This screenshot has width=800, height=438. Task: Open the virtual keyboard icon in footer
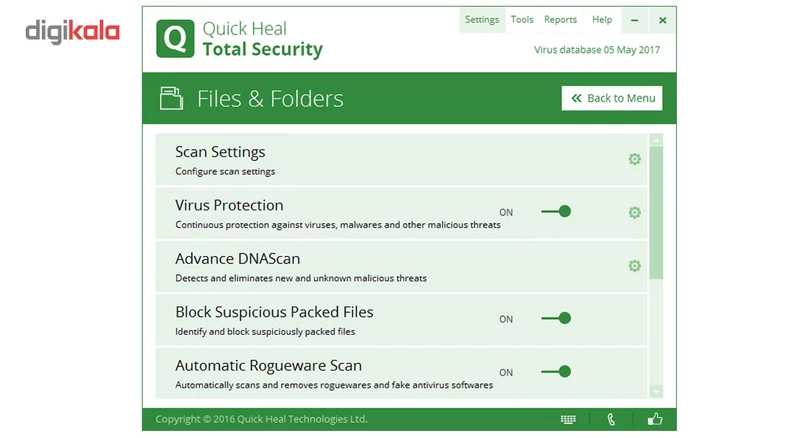[x=568, y=419]
